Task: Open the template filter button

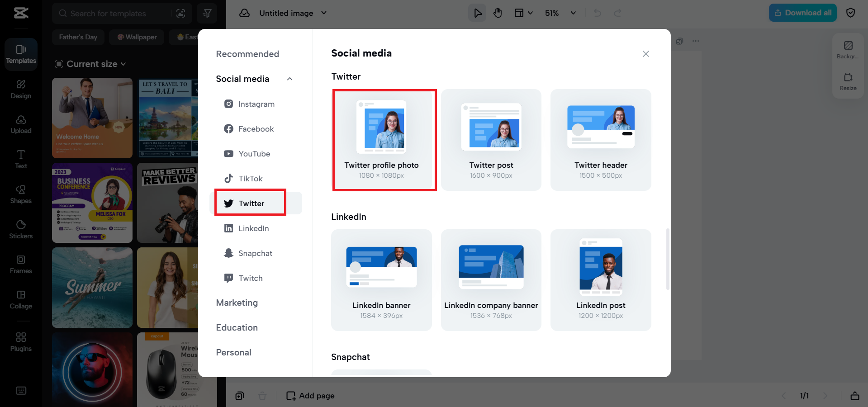Action: (207, 14)
